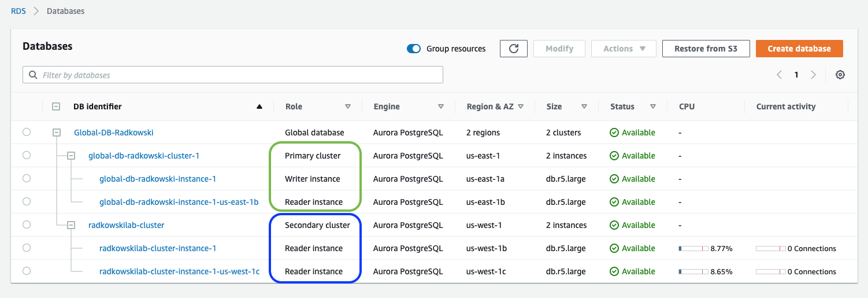Select radio button for global-db-radkowski-cluster-1

click(27, 156)
